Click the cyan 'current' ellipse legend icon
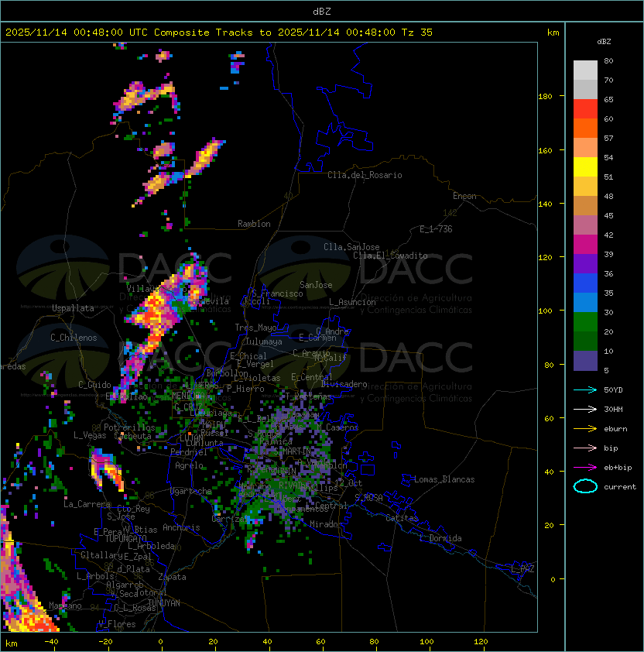The height and width of the screenshot is (652, 644). point(585,486)
